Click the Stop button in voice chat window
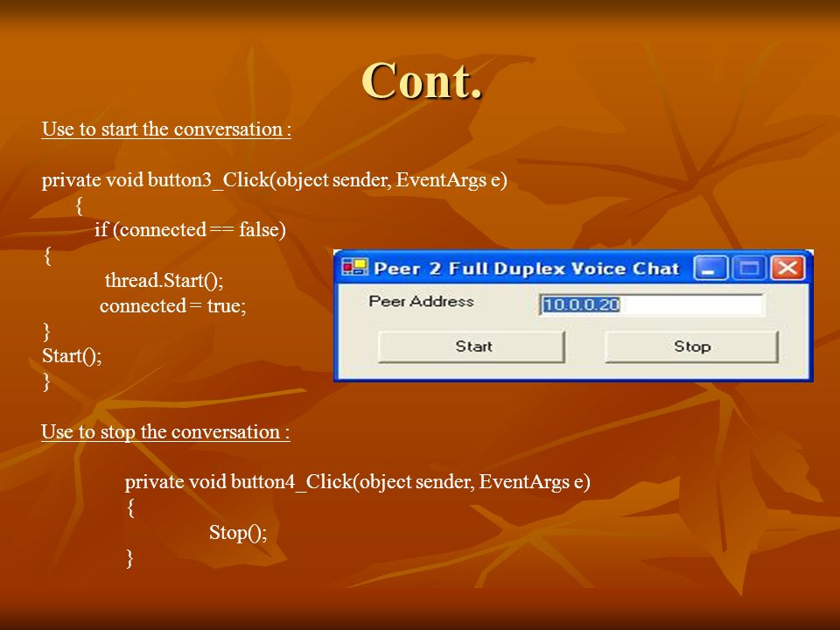Viewport: 840px width, 630px height. pos(691,346)
